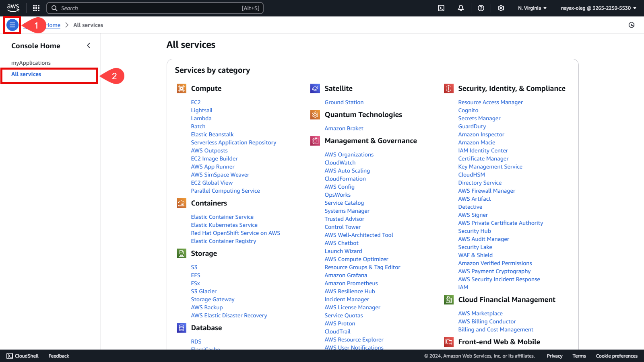
Task: Open the EC2 service
Action: tap(196, 102)
